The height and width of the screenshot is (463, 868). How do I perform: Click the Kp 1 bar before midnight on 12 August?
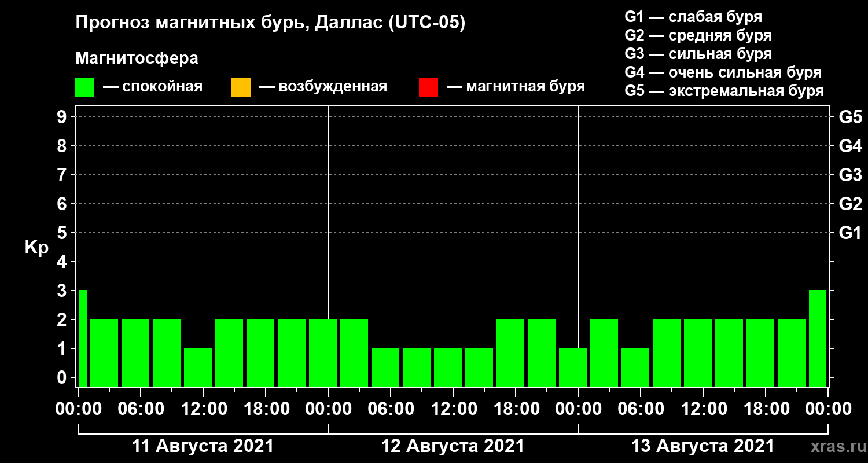click(x=573, y=367)
